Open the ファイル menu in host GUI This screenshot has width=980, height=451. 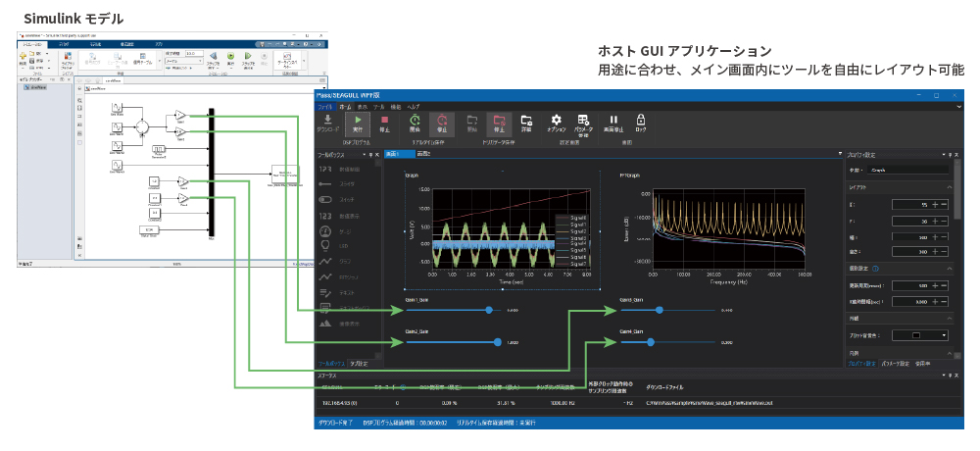323,107
